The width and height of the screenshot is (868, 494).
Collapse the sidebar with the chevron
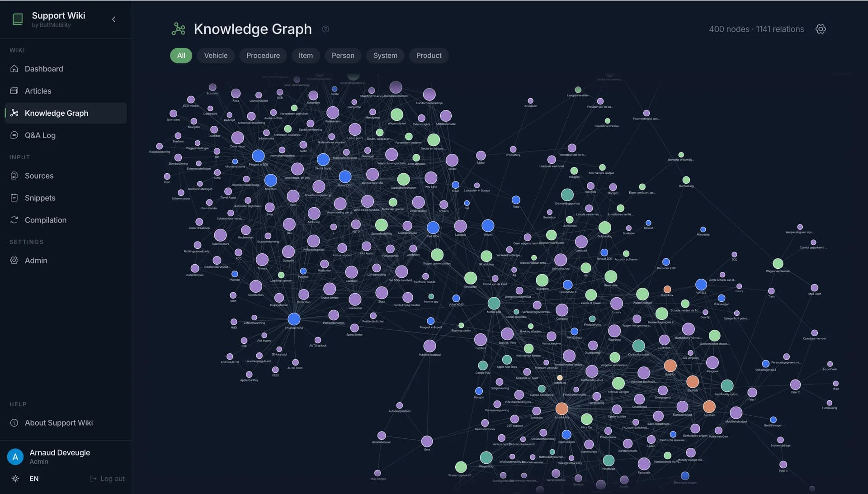tap(114, 19)
